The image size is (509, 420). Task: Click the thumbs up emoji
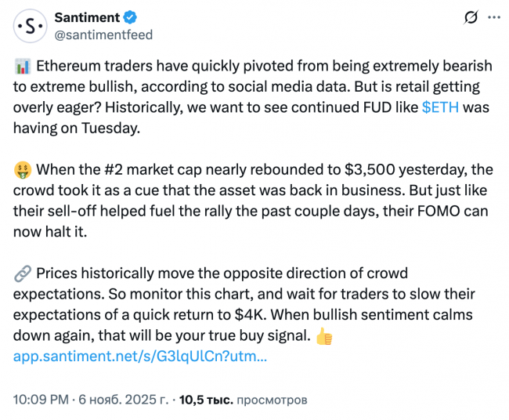(322, 336)
